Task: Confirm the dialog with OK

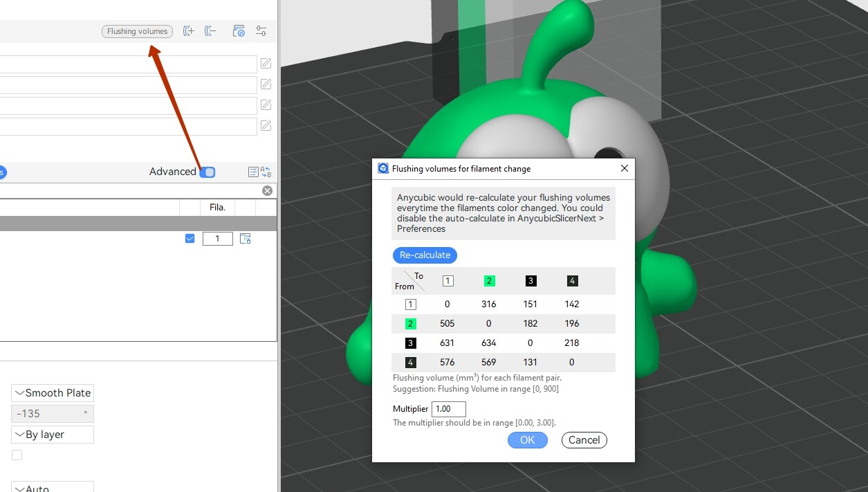Action: click(528, 440)
